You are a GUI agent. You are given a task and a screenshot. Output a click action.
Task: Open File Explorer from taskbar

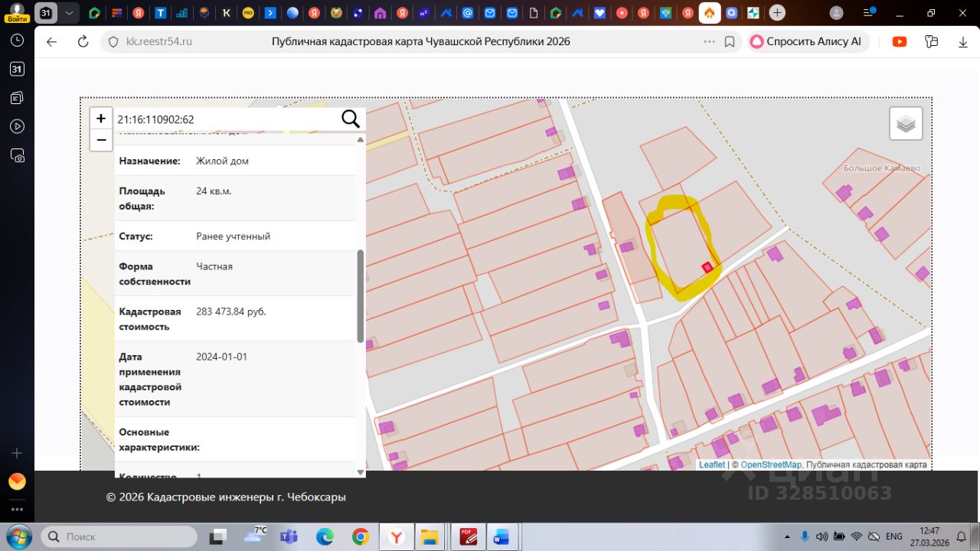tap(431, 536)
